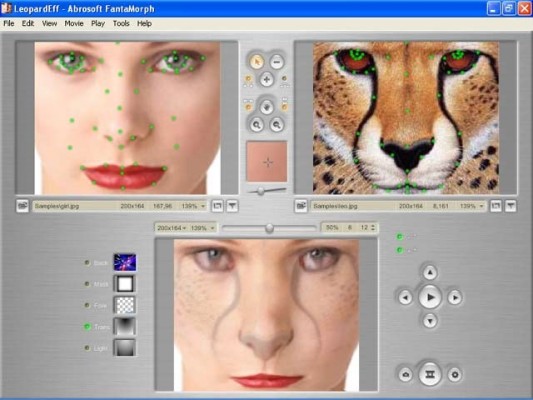
Task: Enable the Back layer toggle light
Action: click(87, 262)
